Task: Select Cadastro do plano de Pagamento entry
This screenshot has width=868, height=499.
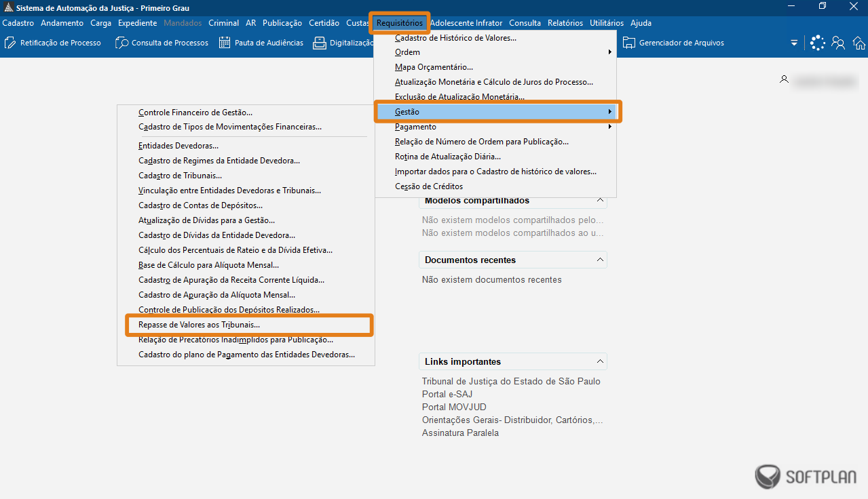Action: pyautogui.click(x=246, y=355)
